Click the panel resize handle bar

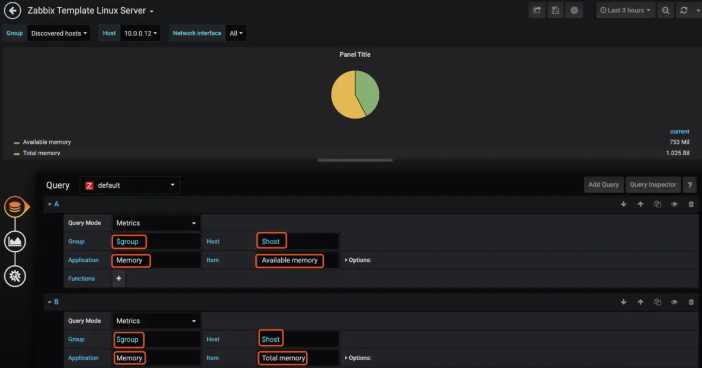(x=355, y=160)
